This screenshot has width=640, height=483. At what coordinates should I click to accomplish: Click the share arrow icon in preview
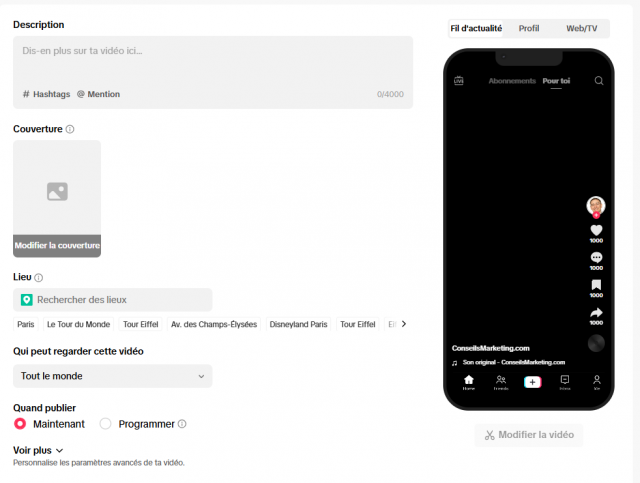tap(596, 313)
